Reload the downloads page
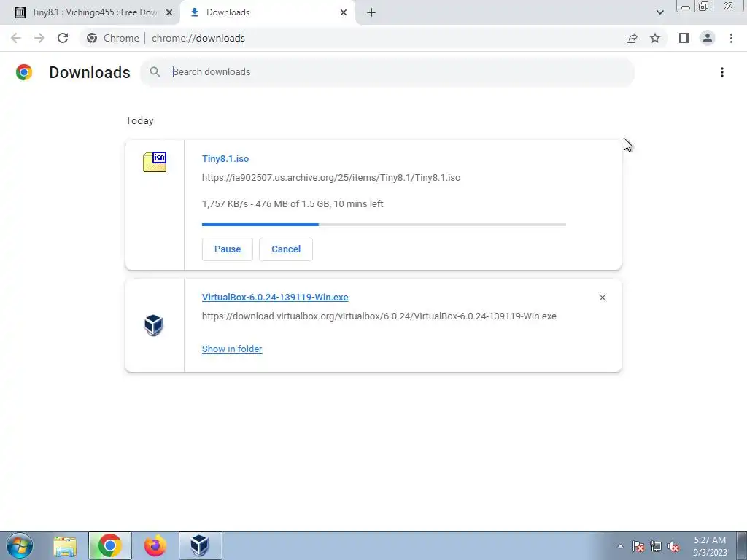The width and height of the screenshot is (747, 560). pos(63,38)
